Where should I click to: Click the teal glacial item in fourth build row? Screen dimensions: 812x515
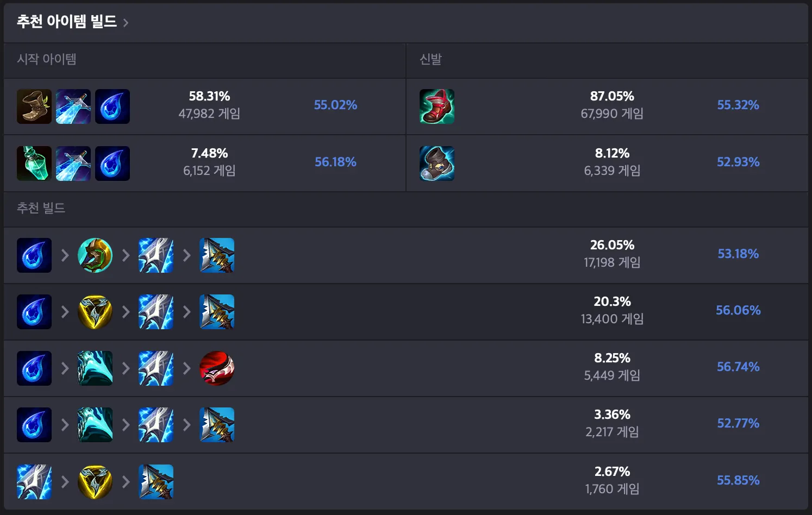click(x=95, y=425)
